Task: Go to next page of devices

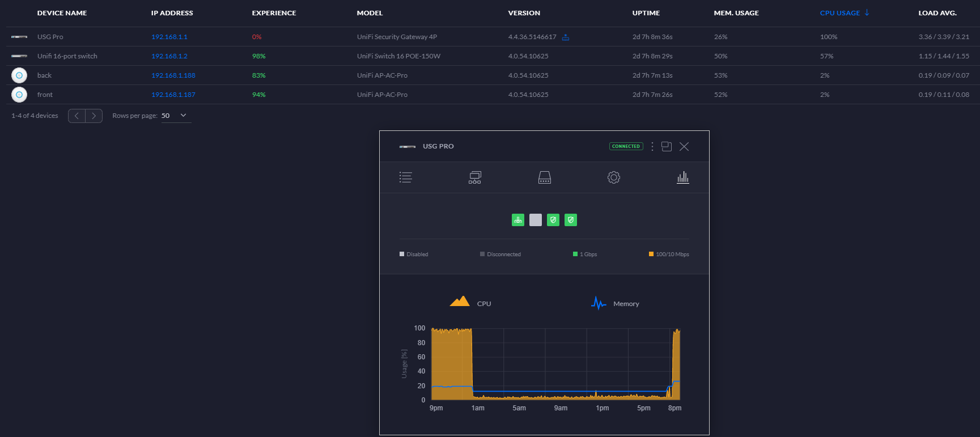Action: [x=94, y=116]
